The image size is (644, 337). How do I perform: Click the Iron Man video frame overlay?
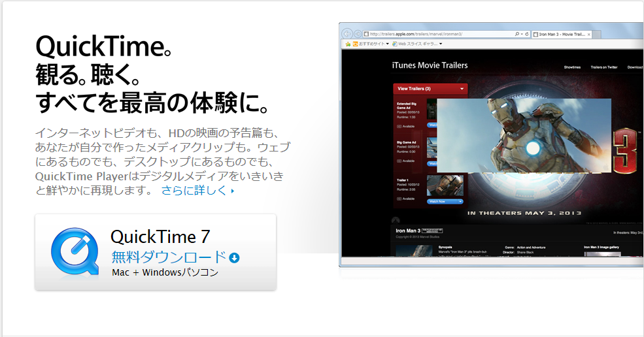pos(524,135)
